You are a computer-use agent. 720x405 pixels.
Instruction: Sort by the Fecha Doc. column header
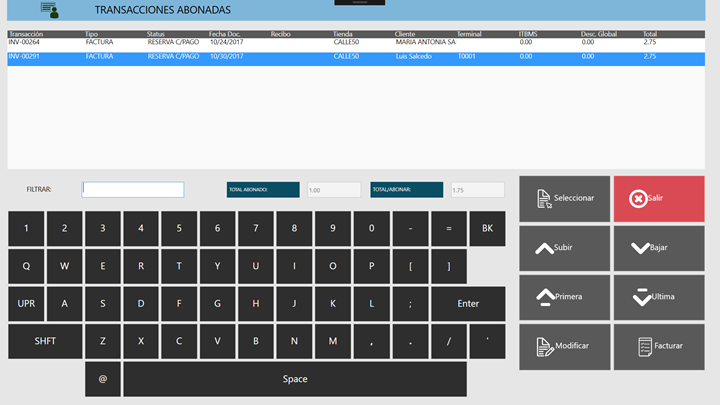coord(224,34)
